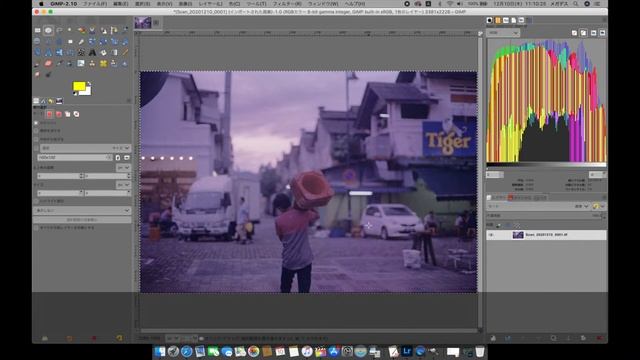Click the fixed size value input field
The image size is (640, 360).
tap(75, 158)
